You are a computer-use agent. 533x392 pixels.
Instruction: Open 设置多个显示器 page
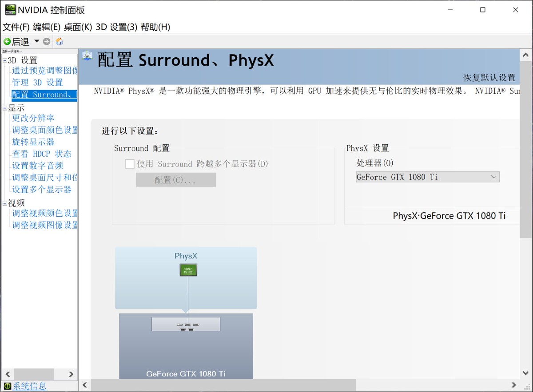[x=42, y=190]
